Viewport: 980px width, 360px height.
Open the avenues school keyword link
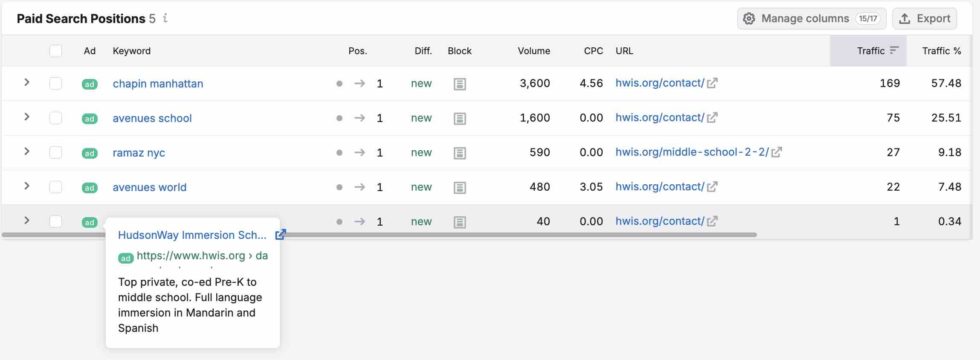(x=152, y=118)
